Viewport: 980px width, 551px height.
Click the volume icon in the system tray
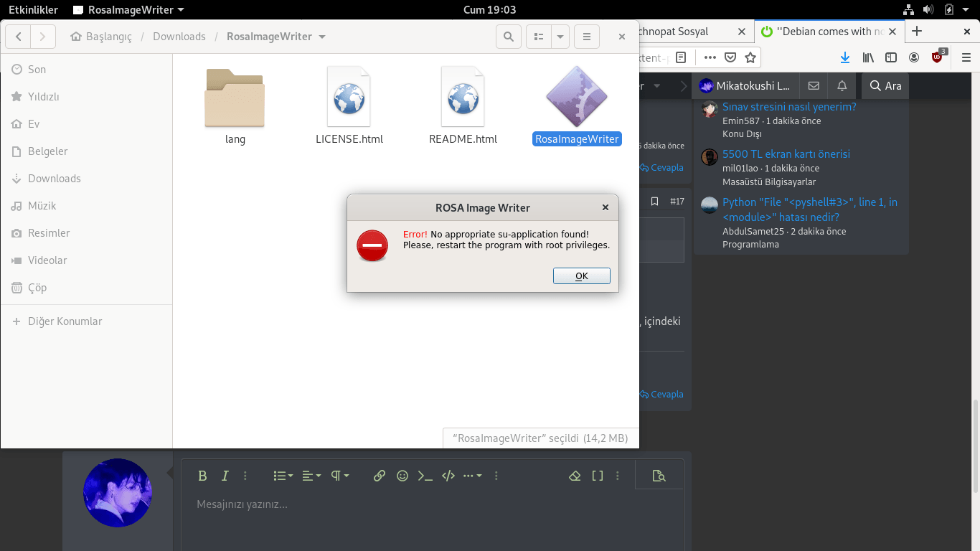tap(928, 10)
